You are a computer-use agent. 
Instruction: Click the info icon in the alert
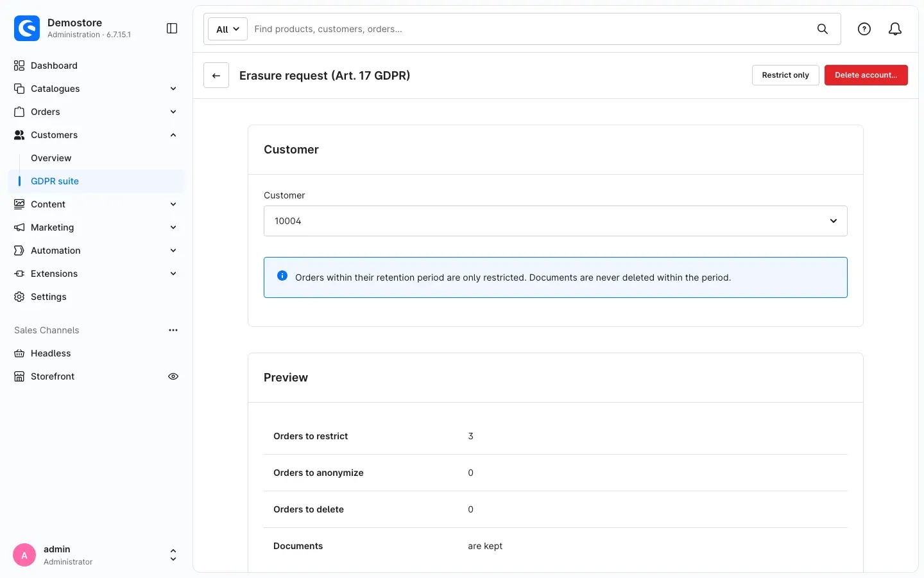[x=282, y=276]
